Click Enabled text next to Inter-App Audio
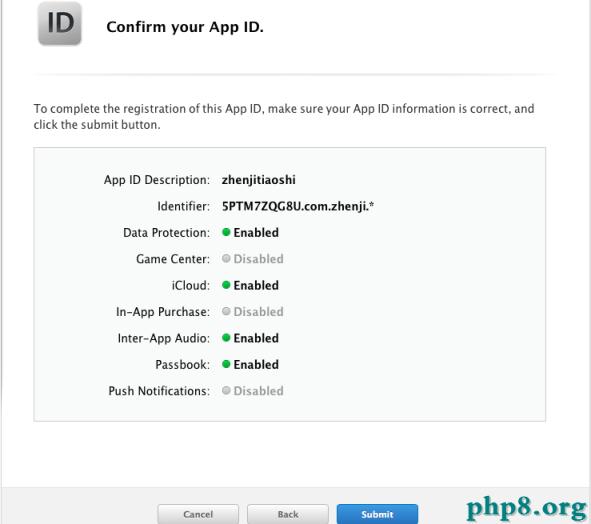 tap(256, 338)
